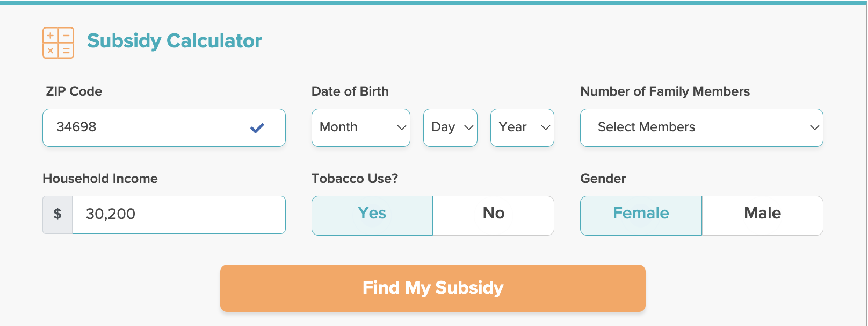Choose Male as gender
This screenshot has height=326, width=868.
tap(762, 214)
